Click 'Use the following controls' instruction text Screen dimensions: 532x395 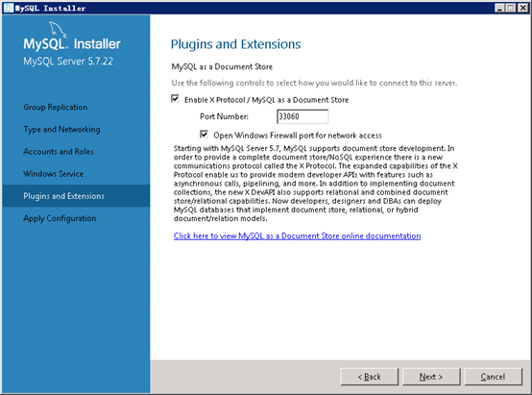point(314,83)
